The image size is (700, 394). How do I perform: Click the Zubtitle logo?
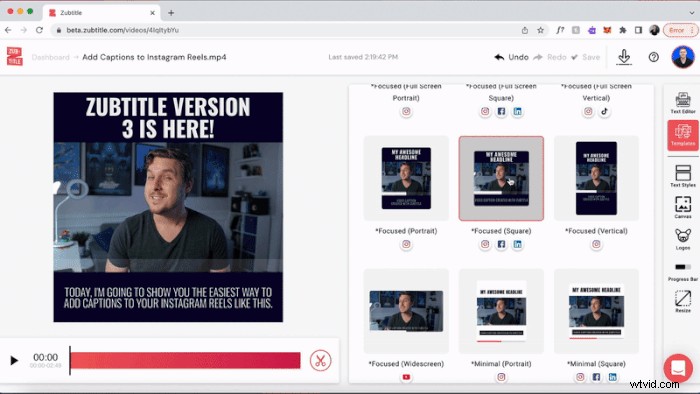click(14, 57)
